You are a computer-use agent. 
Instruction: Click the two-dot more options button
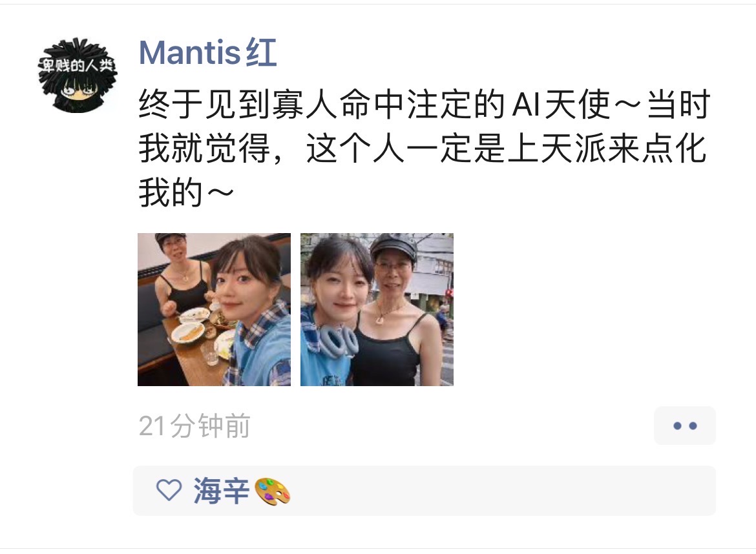[x=685, y=426]
